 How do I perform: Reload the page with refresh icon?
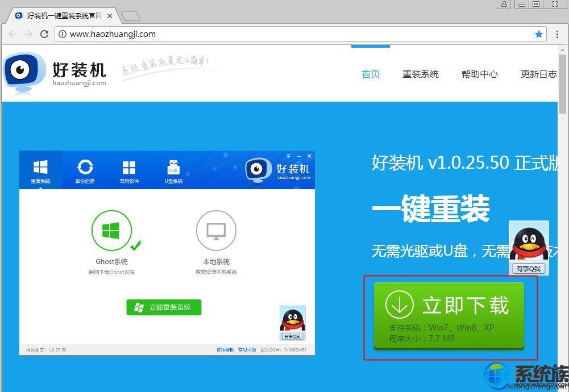click(x=44, y=34)
